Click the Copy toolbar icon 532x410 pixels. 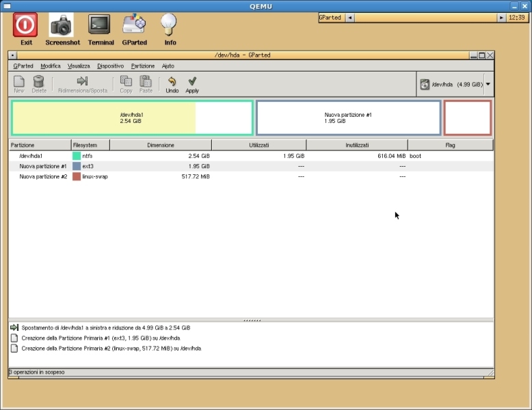(x=126, y=81)
